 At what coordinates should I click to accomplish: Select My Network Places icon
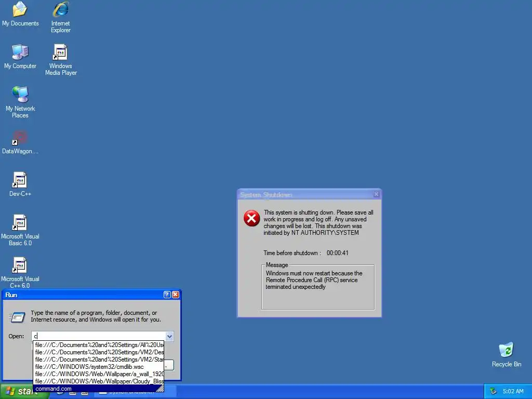pyautogui.click(x=20, y=102)
